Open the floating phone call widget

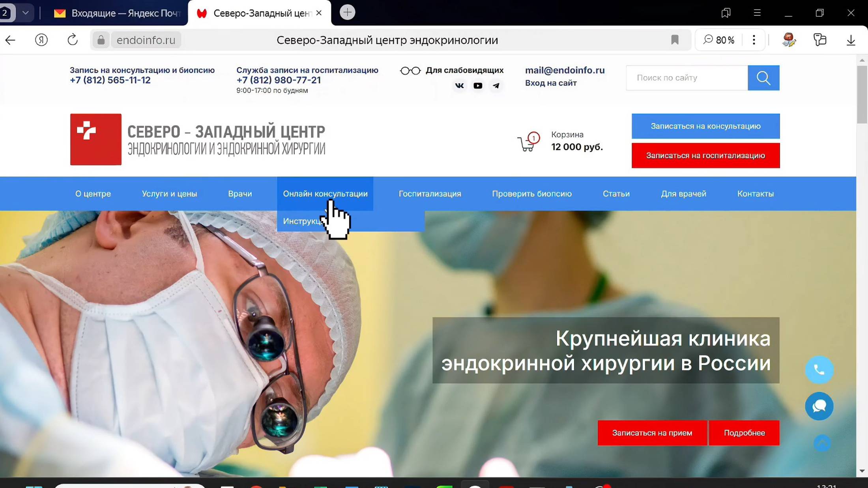(819, 370)
